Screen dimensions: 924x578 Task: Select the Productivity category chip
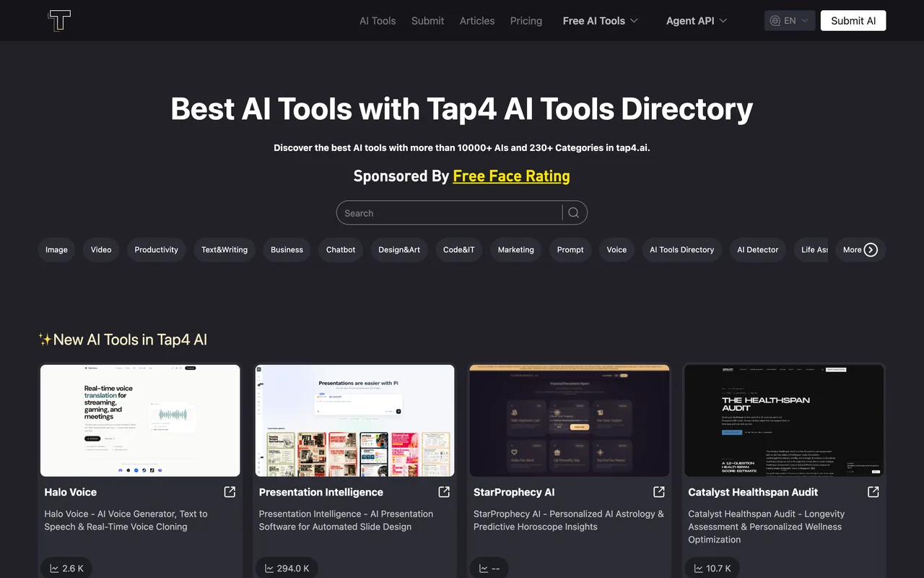[x=157, y=250]
